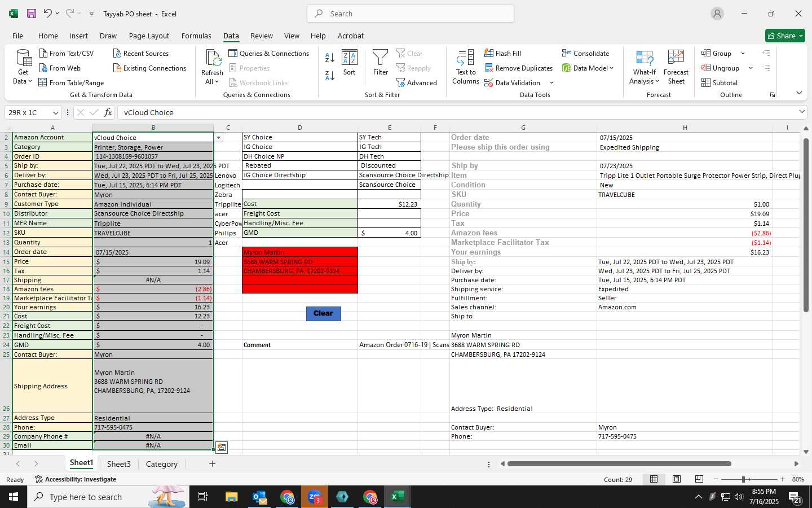Create a Forecast Sheet
This screenshot has width=812, height=508.
click(x=676, y=67)
